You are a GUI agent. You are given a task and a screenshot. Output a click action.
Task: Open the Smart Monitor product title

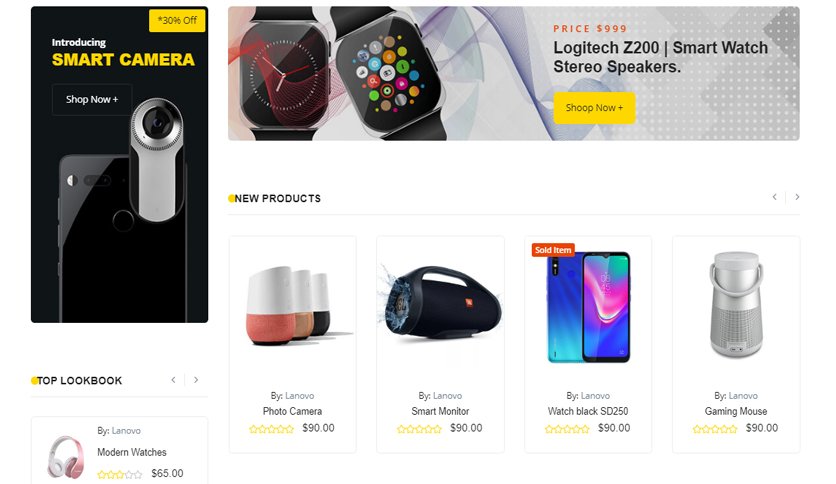click(x=440, y=412)
